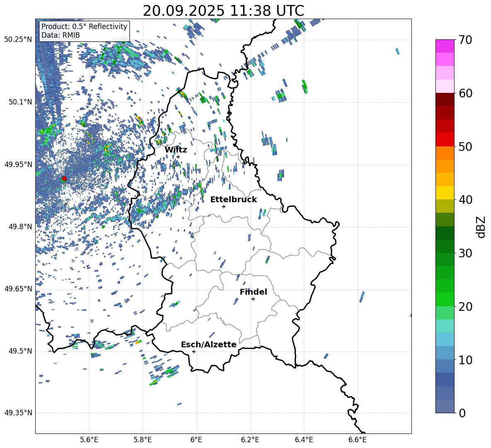Click the 30 dBZ colorbar tick label
Image resolution: width=491 pixels, height=448 pixels.
click(465, 253)
